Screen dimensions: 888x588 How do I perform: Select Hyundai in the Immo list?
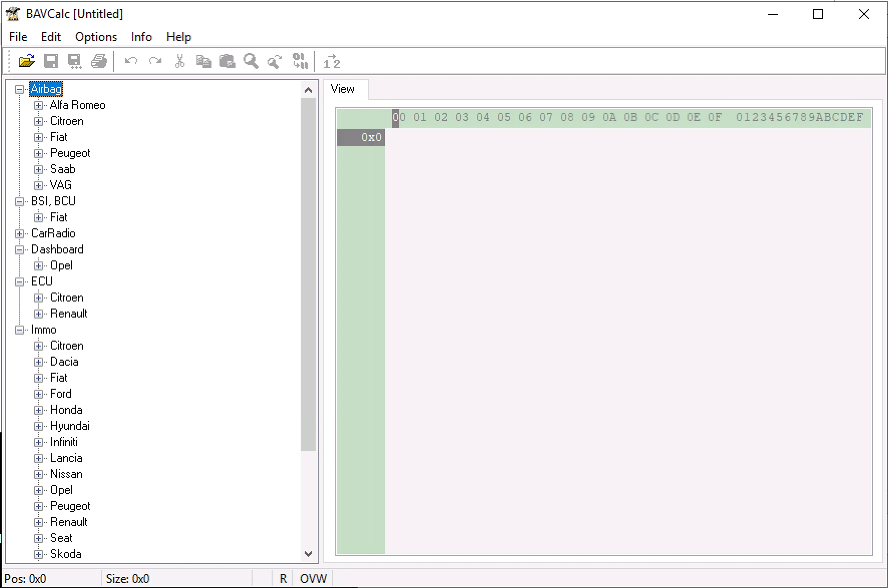(x=70, y=426)
